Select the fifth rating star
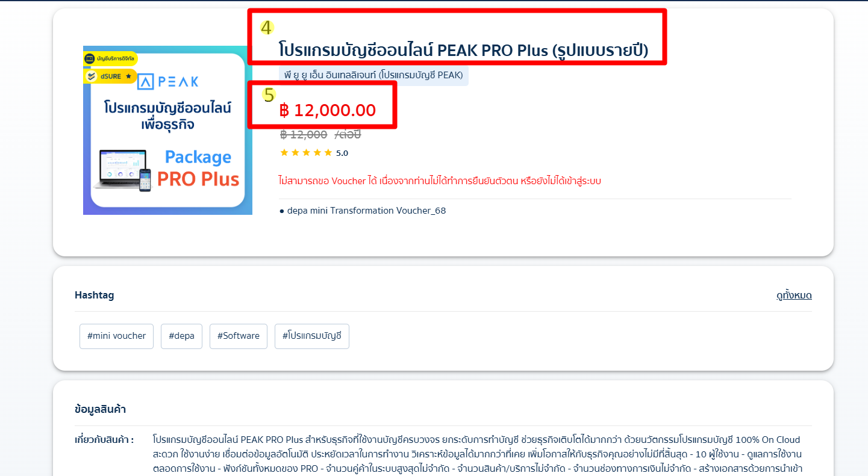 (328, 153)
